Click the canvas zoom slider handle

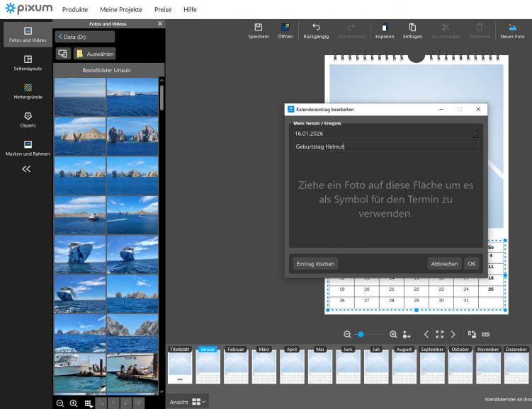pos(361,334)
